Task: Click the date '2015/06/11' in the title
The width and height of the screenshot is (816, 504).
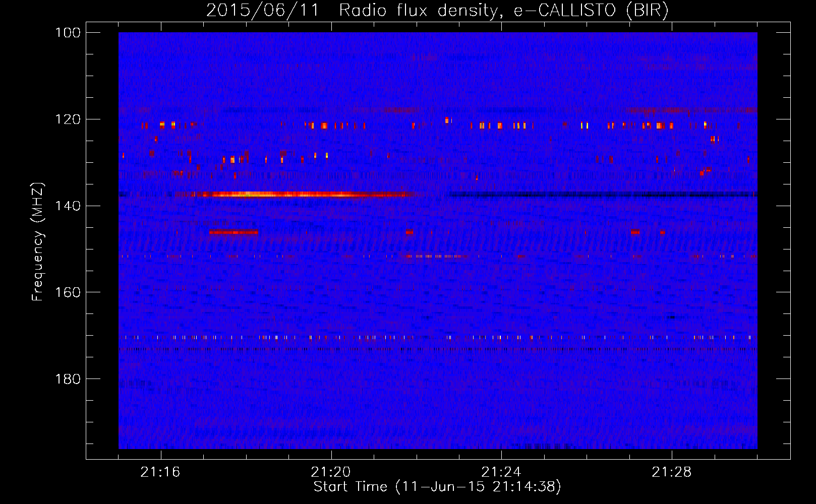Action: click(x=263, y=11)
